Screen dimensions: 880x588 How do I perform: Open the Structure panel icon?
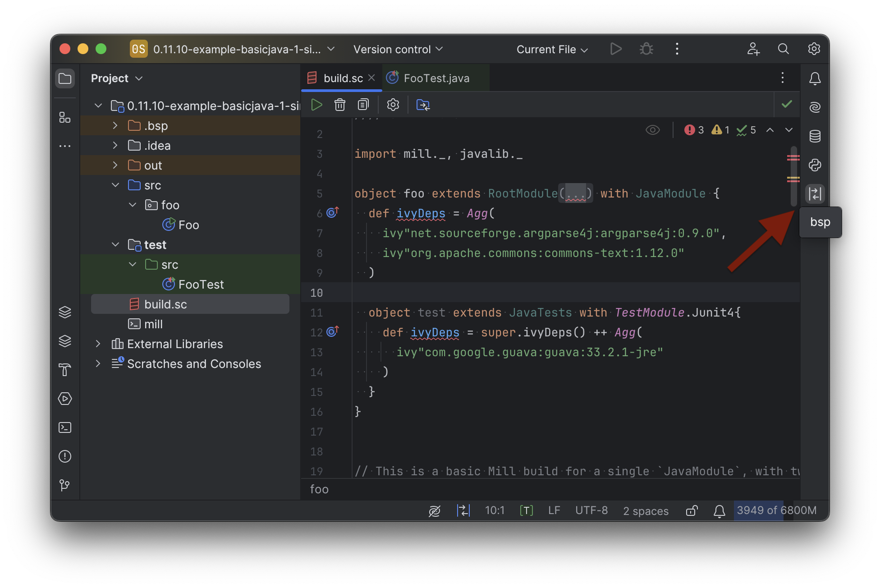pyautogui.click(x=65, y=117)
